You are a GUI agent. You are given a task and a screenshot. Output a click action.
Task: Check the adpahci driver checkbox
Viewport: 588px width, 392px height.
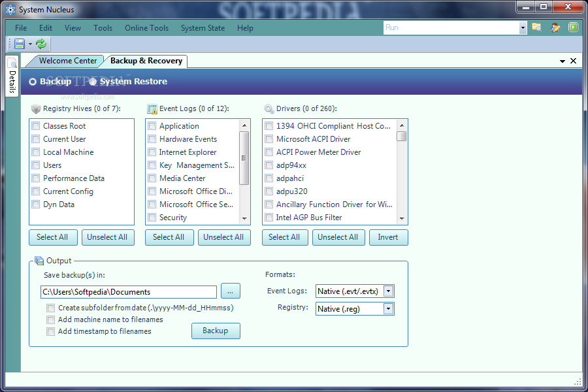point(269,178)
